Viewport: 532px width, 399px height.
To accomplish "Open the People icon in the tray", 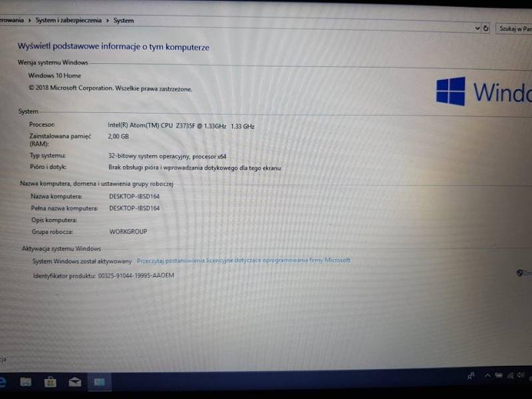I will [471, 376].
